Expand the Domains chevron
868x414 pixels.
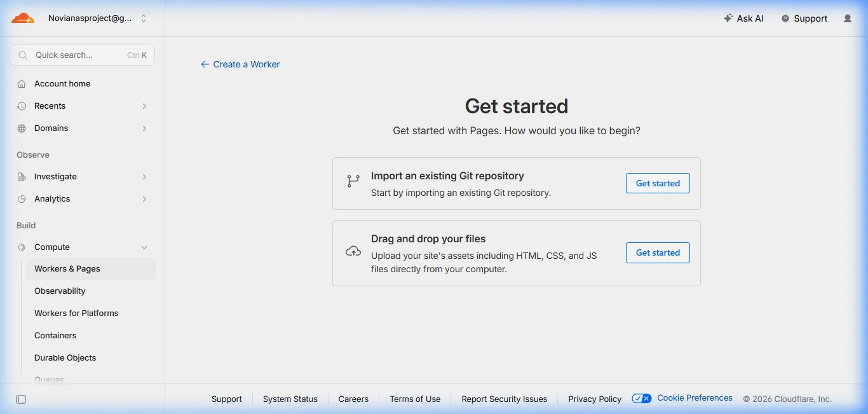[x=144, y=128]
